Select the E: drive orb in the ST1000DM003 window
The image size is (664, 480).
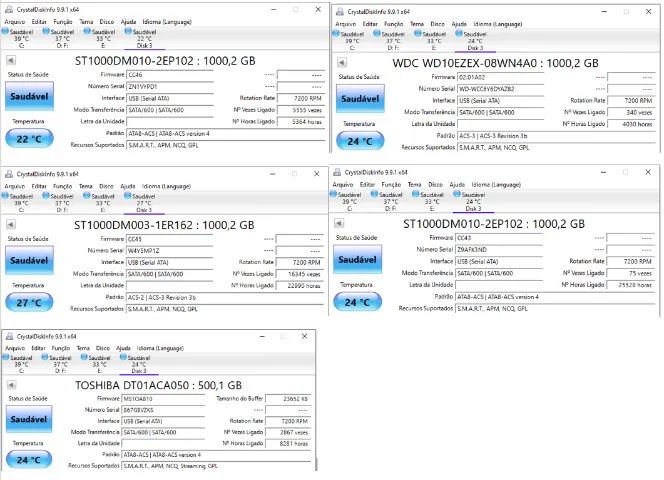(x=87, y=195)
